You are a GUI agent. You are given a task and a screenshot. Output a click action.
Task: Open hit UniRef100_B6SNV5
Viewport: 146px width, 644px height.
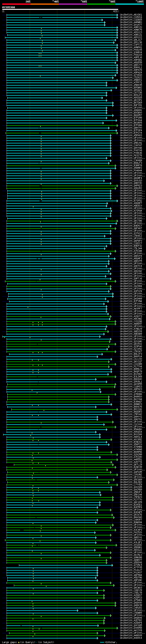click(131, 123)
